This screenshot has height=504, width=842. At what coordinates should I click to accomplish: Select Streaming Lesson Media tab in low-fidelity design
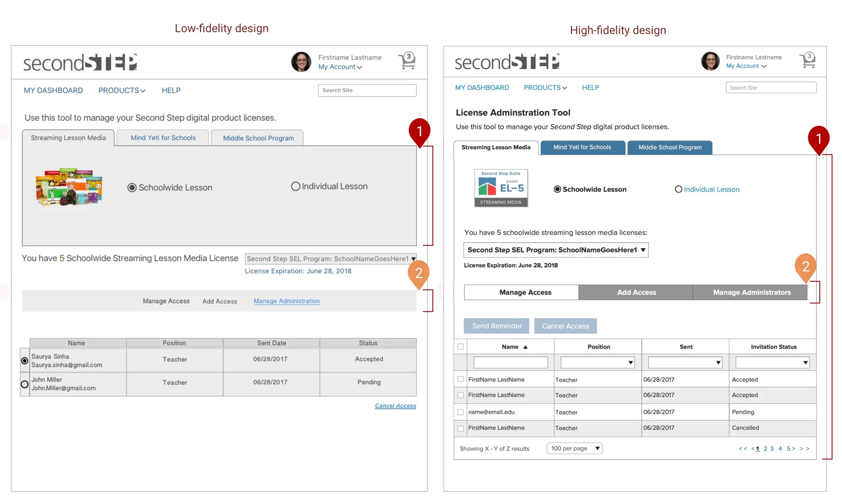pos(68,138)
